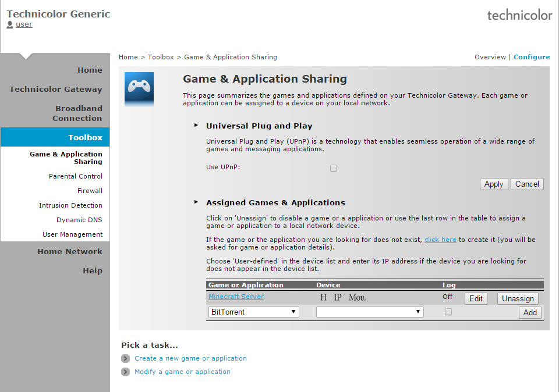Click the arrow icon beside Modify a game
The image size is (559, 392).
click(125, 372)
